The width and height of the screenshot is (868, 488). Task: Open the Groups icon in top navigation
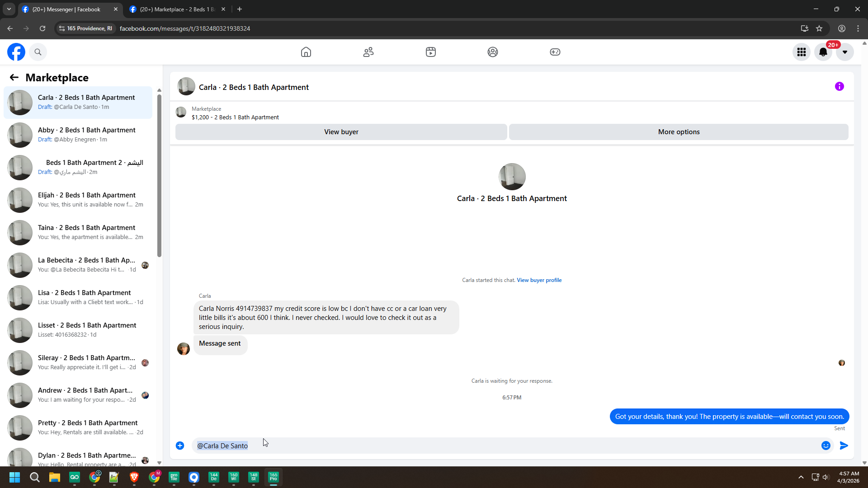493,52
